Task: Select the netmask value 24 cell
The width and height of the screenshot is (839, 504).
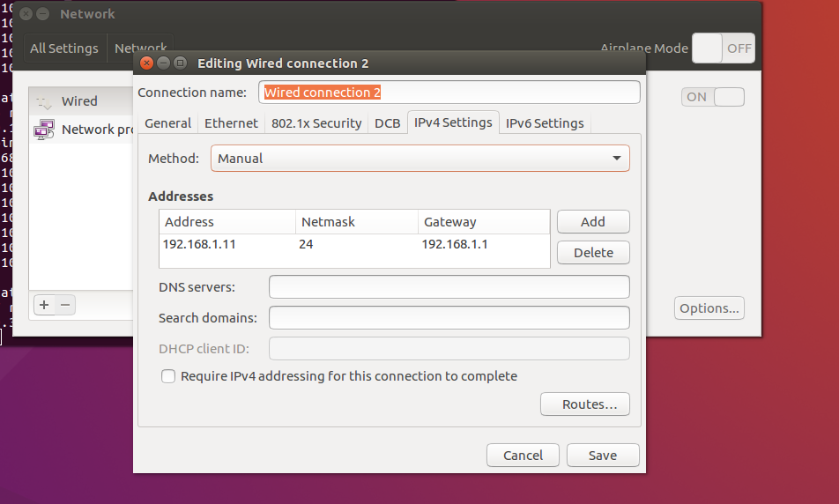Action: (356, 244)
